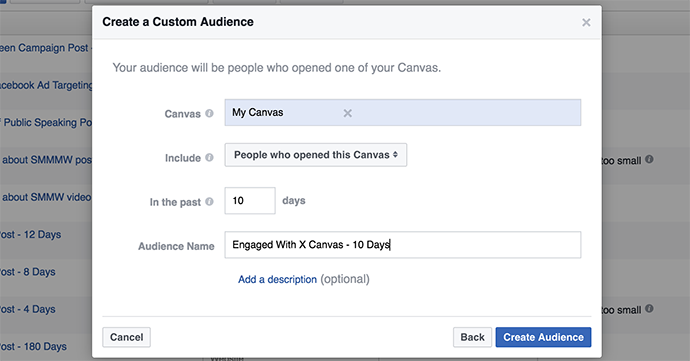Click the Cancel button

pyautogui.click(x=127, y=337)
